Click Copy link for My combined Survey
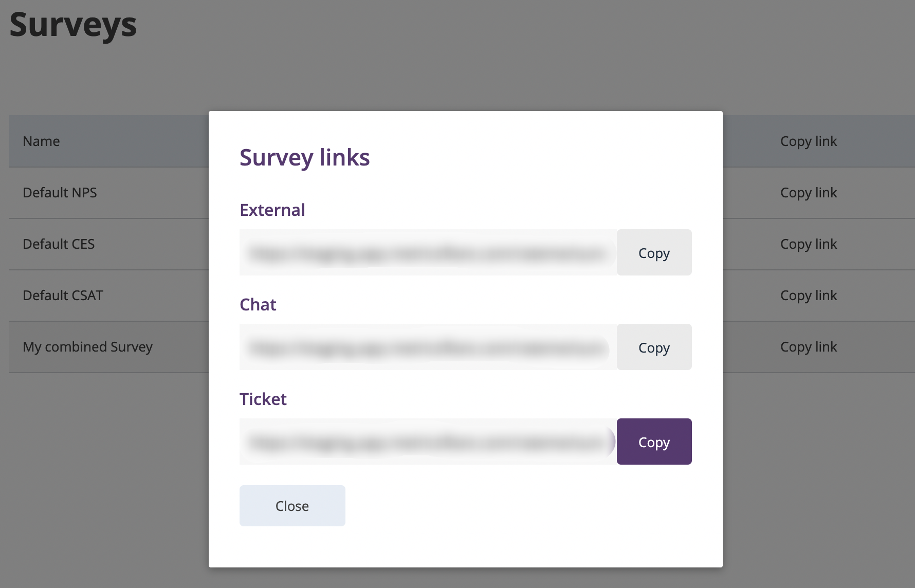 tap(808, 347)
